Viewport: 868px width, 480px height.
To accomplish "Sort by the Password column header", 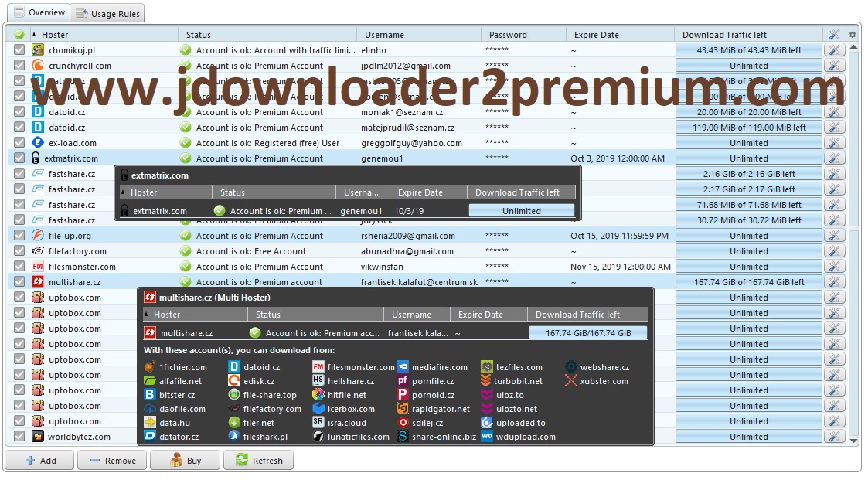I will pyautogui.click(x=523, y=34).
